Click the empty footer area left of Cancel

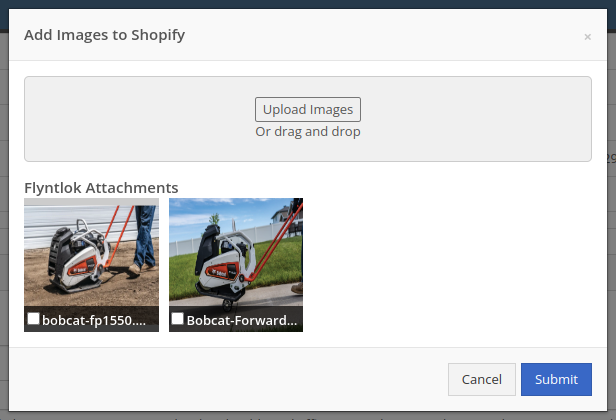tap(228, 379)
